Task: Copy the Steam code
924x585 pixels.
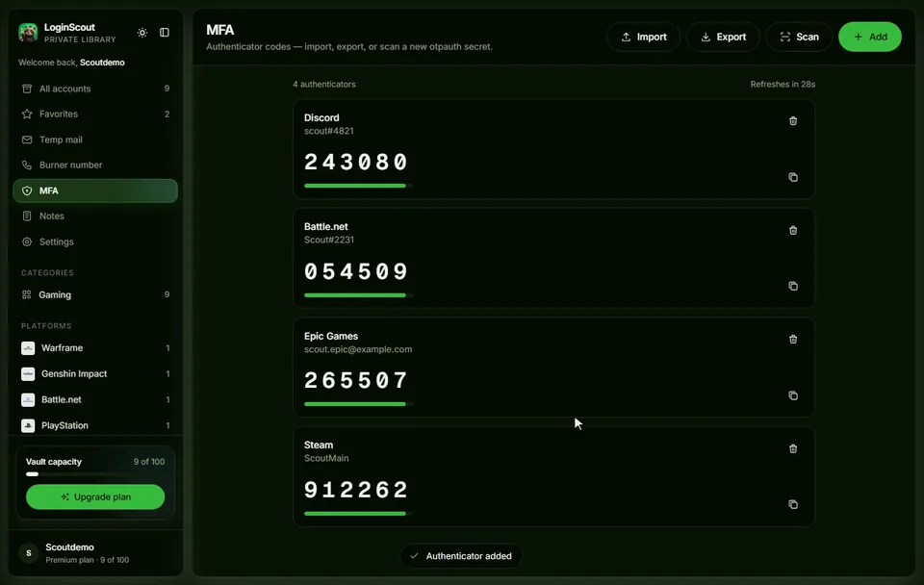Action: tap(793, 504)
